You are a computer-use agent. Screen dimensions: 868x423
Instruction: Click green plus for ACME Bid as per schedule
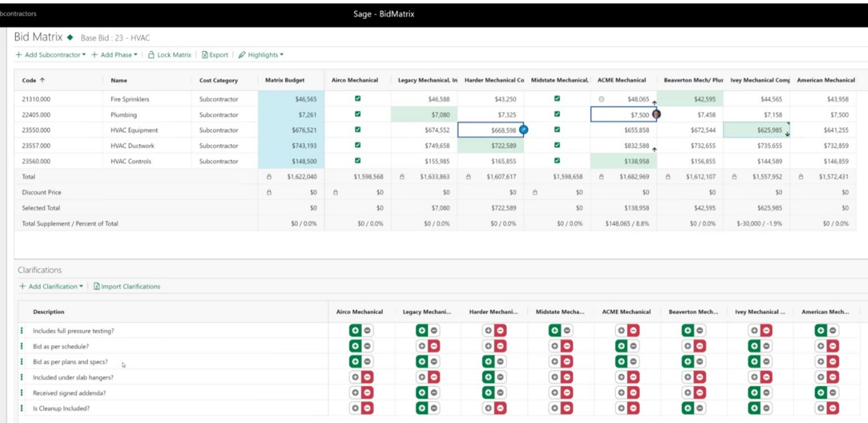[x=621, y=346]
